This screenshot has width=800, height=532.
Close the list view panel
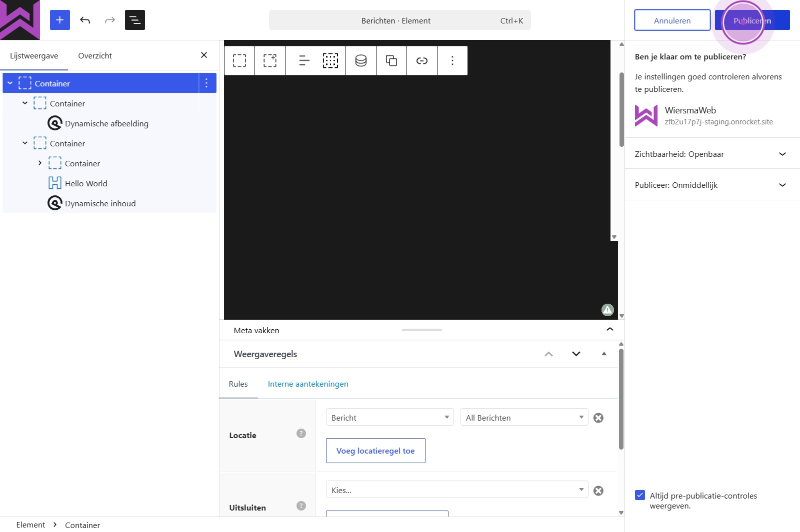point(204,55)
